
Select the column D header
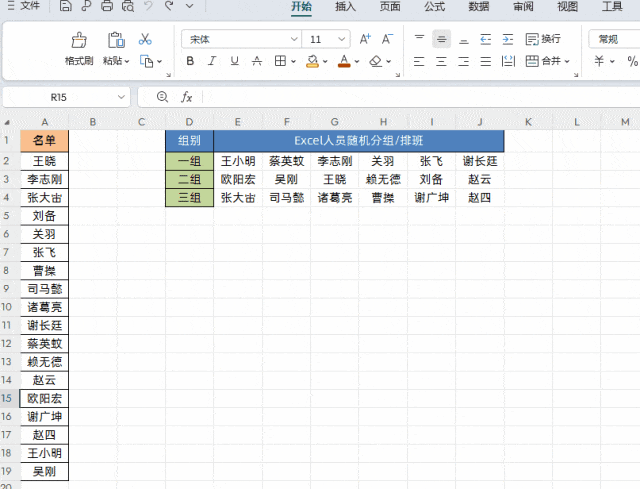[189, 122]
